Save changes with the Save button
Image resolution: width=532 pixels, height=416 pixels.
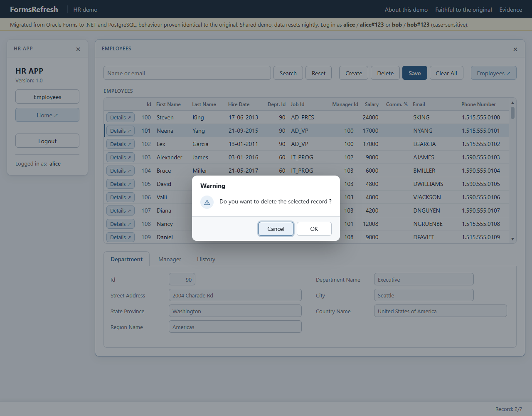[415, 73]
